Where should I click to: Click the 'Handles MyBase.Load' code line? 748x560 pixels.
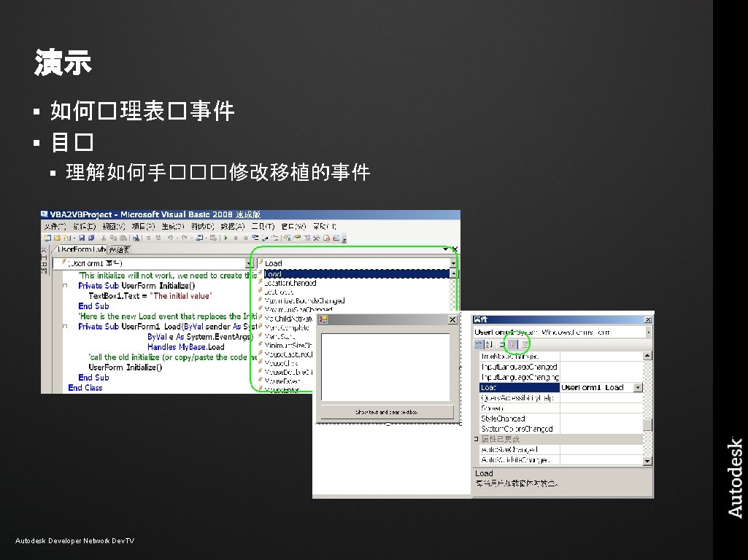(185, 347)
